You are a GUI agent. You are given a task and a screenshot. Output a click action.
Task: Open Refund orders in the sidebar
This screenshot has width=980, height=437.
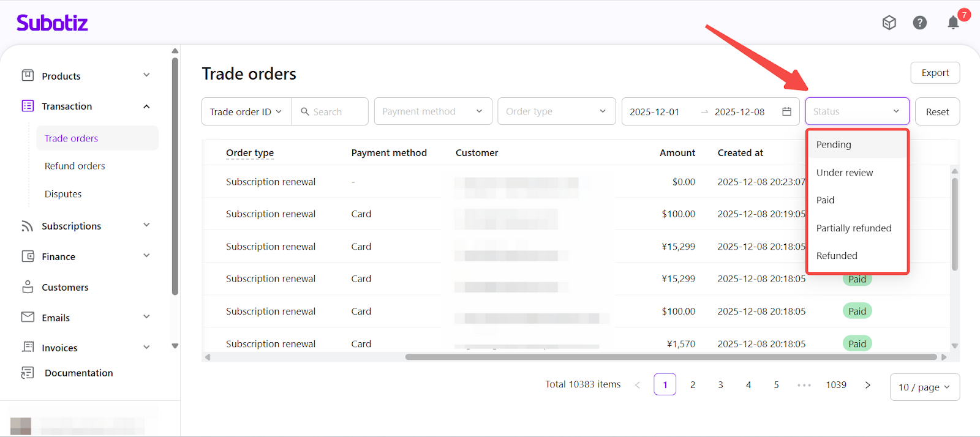[75, 166]
